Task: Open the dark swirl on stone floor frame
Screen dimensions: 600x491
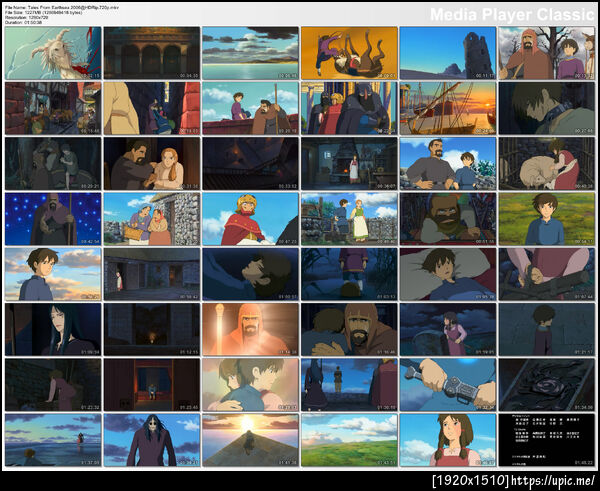Action: coord(547,385)
